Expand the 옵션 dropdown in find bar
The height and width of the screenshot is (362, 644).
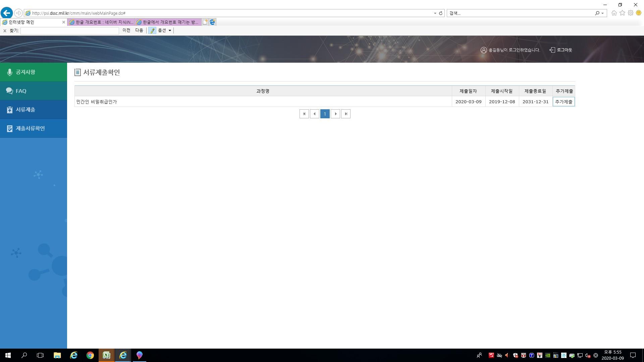coord(165,31)
